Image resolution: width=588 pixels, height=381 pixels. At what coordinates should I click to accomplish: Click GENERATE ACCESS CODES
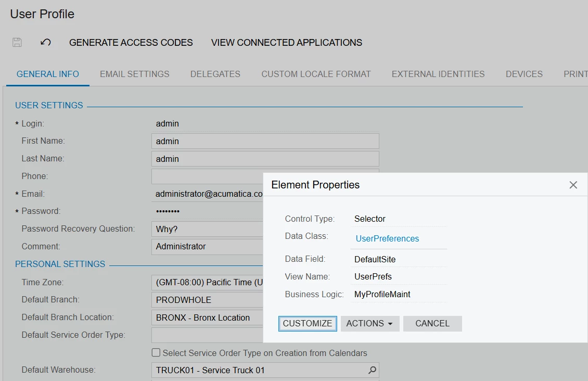click(x=131, y=42)
